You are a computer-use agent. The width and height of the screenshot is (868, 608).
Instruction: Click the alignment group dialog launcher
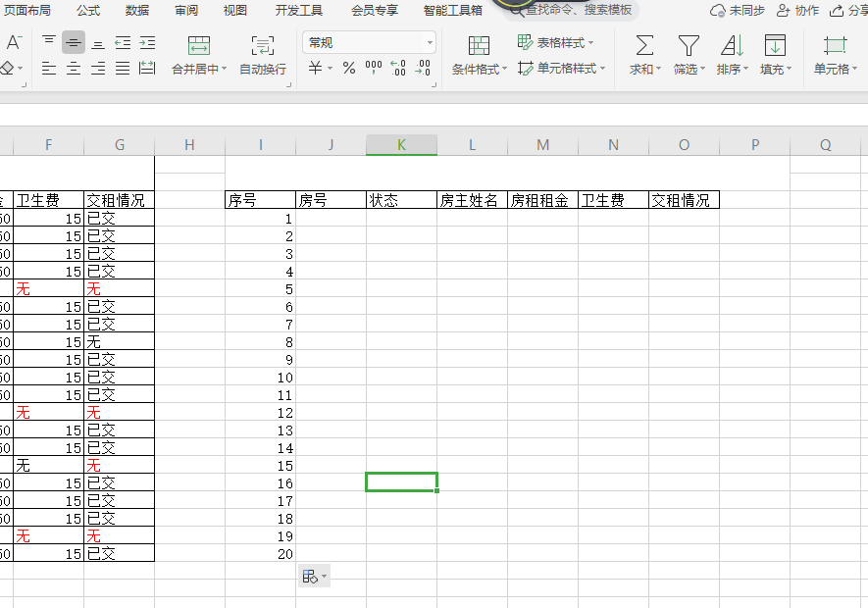click(x=289, y=84)
